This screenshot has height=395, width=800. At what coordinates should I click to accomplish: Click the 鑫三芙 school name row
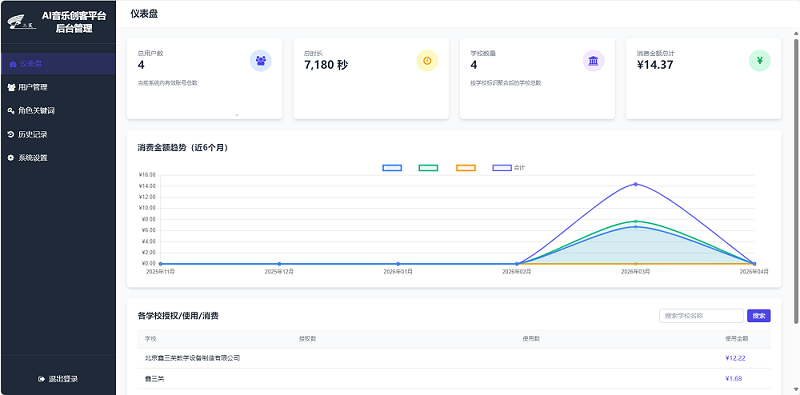click(155, 379)
